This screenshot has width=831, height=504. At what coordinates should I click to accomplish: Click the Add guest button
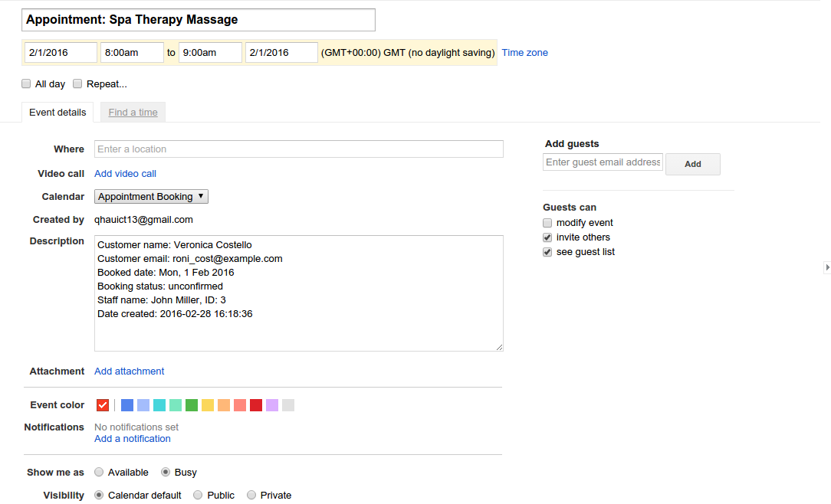692,164
